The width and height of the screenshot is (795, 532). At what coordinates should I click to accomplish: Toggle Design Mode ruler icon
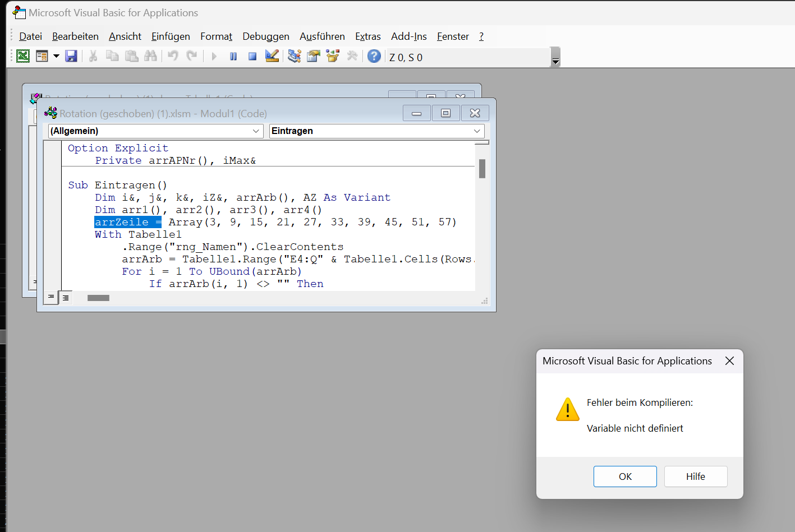[x=272, y=56]
